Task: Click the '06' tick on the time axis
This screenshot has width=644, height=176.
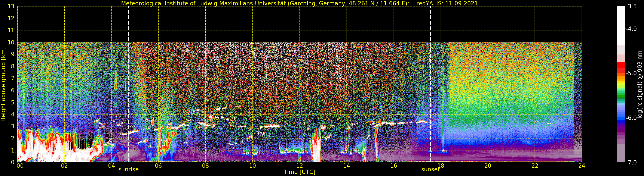Action: tap(159, 166)
